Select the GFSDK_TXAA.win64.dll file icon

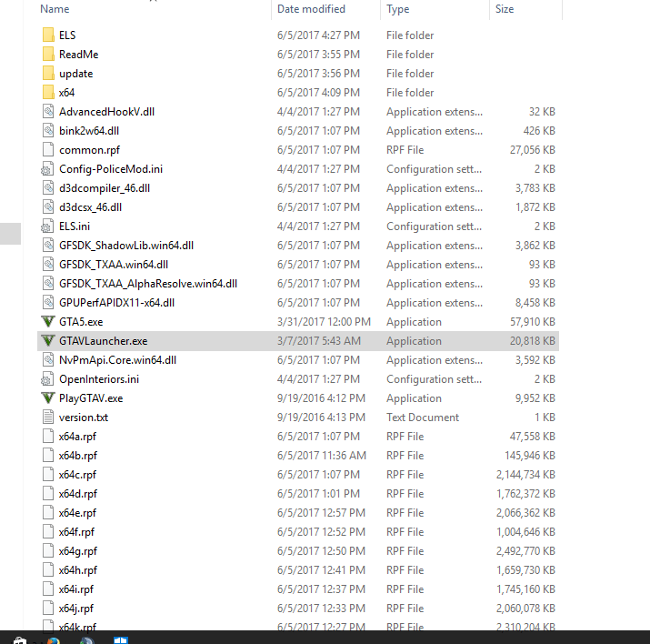48,264
